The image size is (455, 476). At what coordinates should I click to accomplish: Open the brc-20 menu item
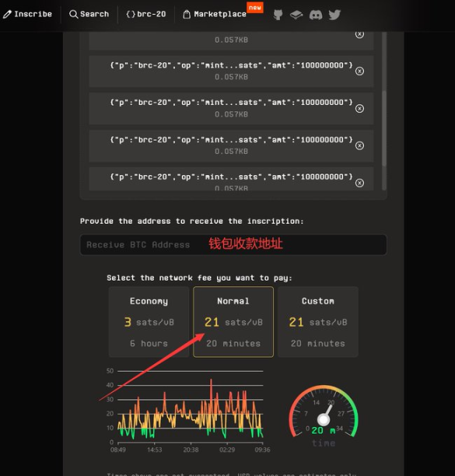coord(146,14)
